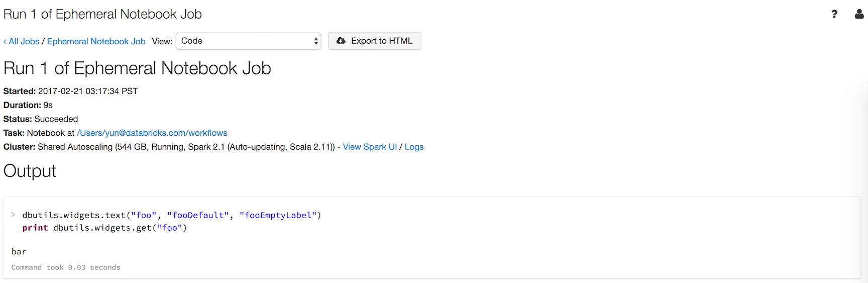This screenshot has height=283, width=868.
Task: Open the View dropdown showing Code
Action: tap(249, 41)
